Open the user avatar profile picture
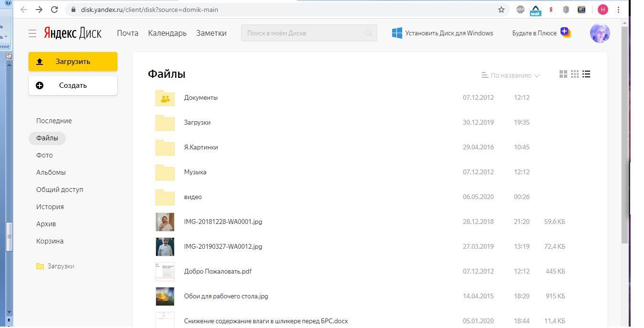 click(x=600, y=33)
